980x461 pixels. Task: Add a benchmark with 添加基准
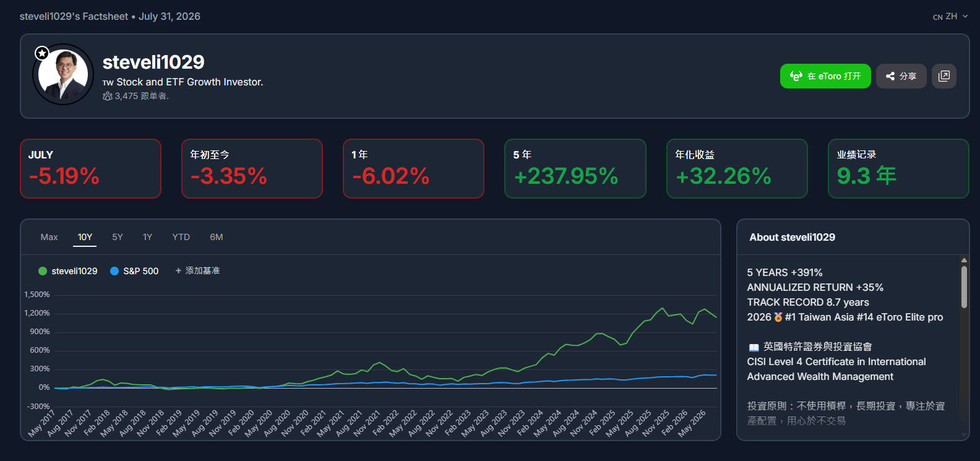coord(197,271)
